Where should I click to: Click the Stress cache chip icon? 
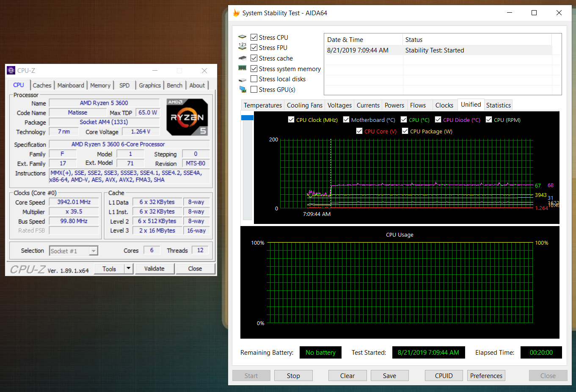pyautogui.click(x=242, y=58)
